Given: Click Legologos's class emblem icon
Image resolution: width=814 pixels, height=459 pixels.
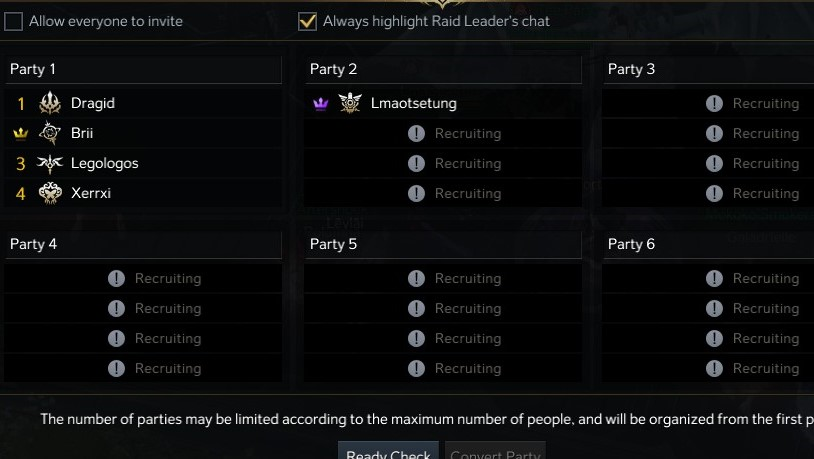Looking at the screenshot, I should point(50,163).
